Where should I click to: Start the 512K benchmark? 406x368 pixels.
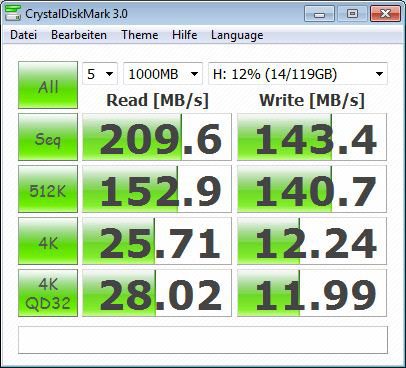[48, 189]
